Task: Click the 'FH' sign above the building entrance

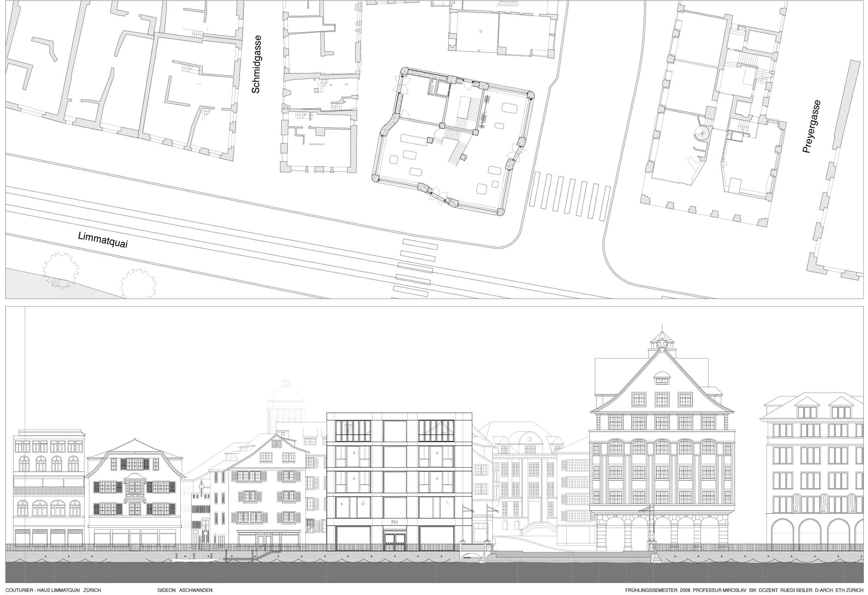Action: point(394,522)
